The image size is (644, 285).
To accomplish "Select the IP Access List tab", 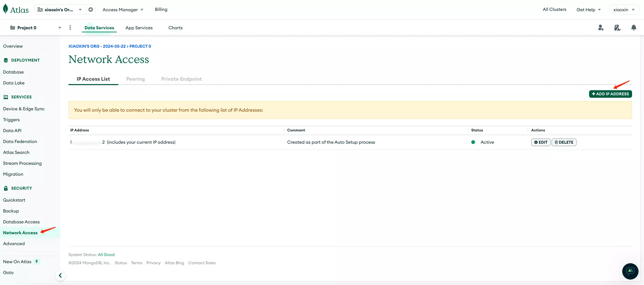I will click(93, 79).
